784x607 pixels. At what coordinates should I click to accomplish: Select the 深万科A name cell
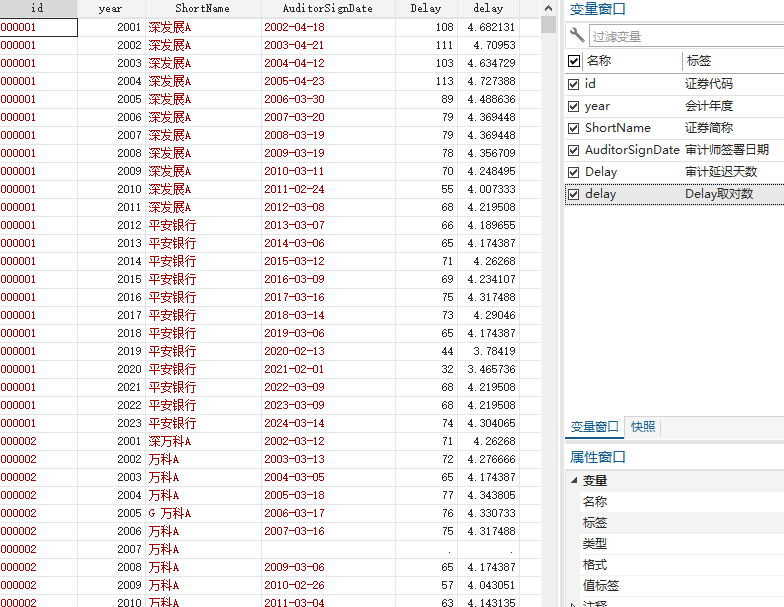click(x=203, y=442)
